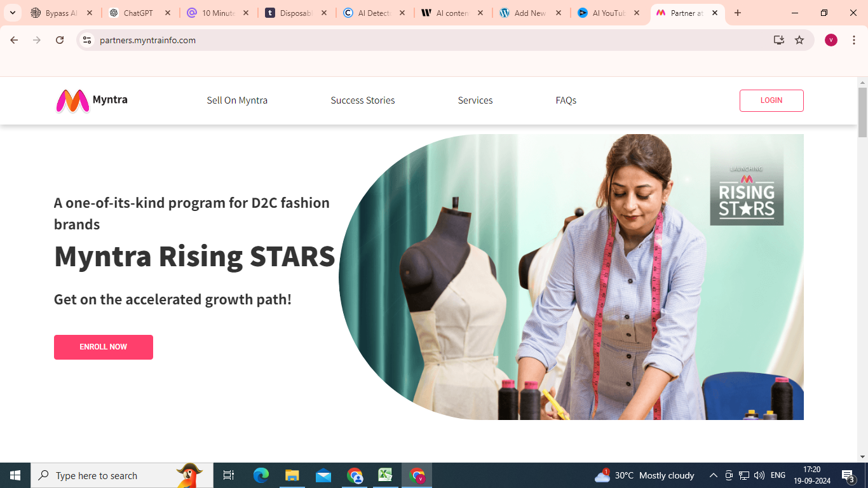Reload the current page
Image resolution: width=868 pixels, height=488 pixels.
[60, 40]
